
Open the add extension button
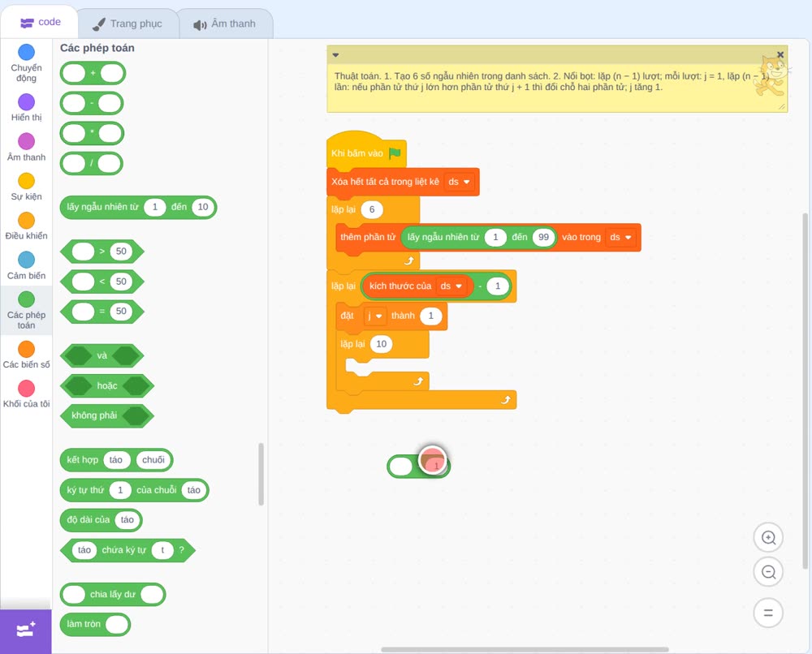pyautogui.click(x=26, y=630)
